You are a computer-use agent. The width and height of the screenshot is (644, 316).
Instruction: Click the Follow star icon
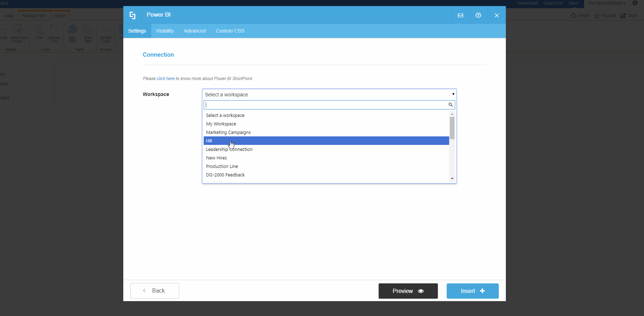[x=597, y=16]
